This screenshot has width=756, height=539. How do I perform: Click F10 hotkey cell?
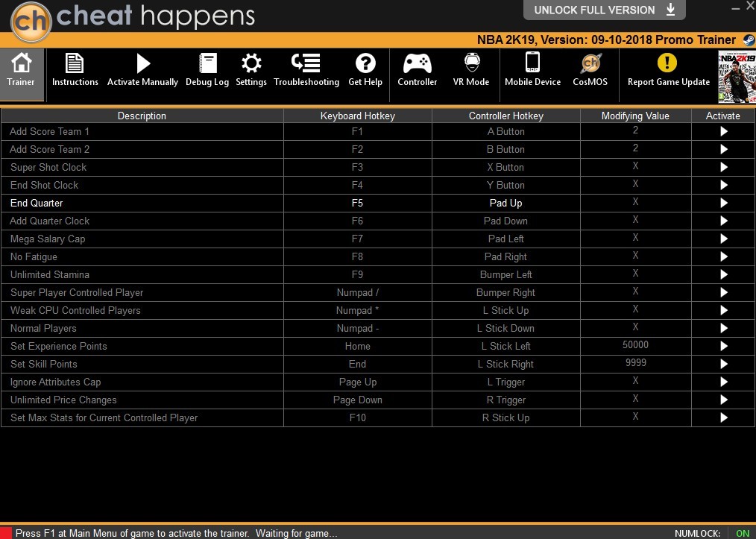click(357, 417)
